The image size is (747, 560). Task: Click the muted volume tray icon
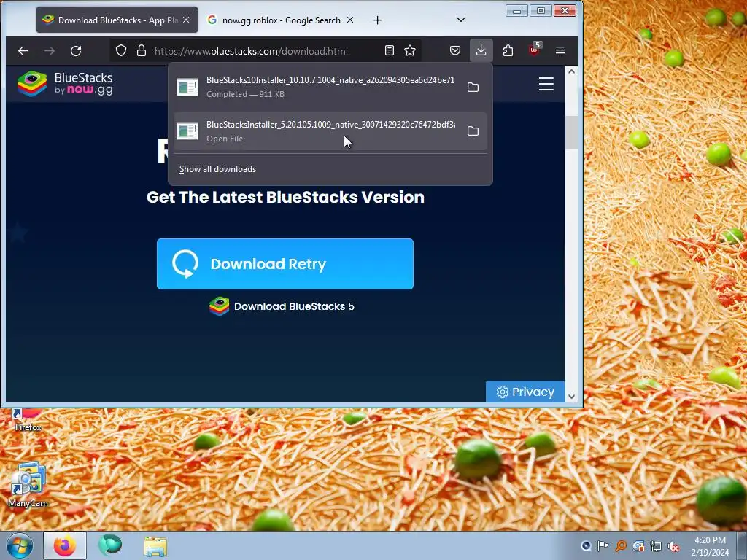[673, 546]
